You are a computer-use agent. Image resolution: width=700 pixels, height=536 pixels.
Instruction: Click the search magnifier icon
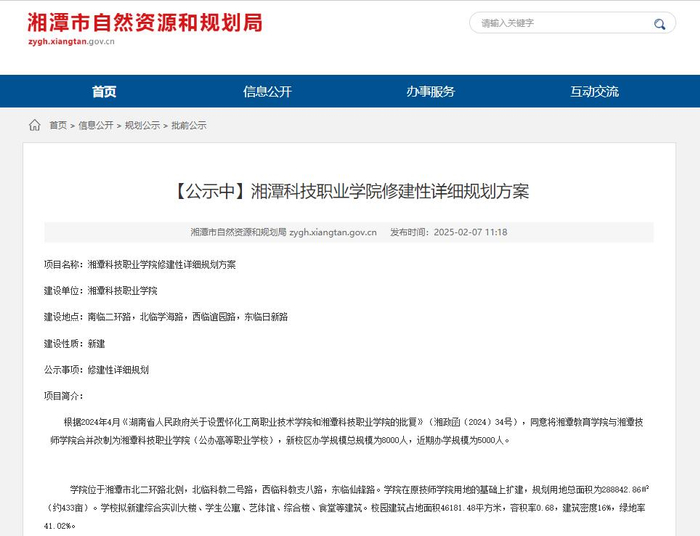[x=659, y=24]
